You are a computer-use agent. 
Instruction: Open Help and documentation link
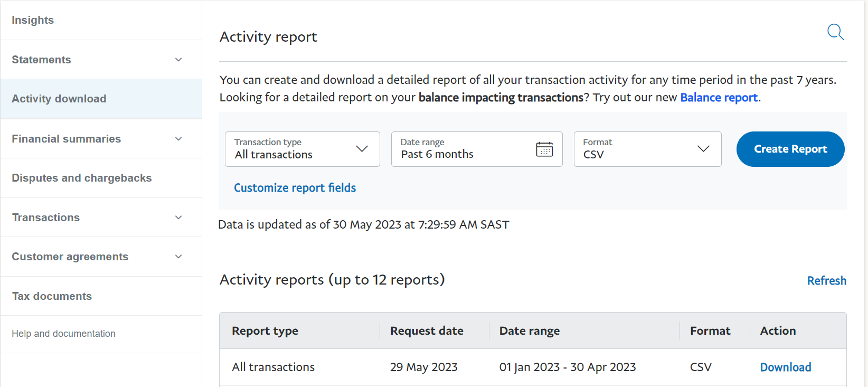coord(63,334)
